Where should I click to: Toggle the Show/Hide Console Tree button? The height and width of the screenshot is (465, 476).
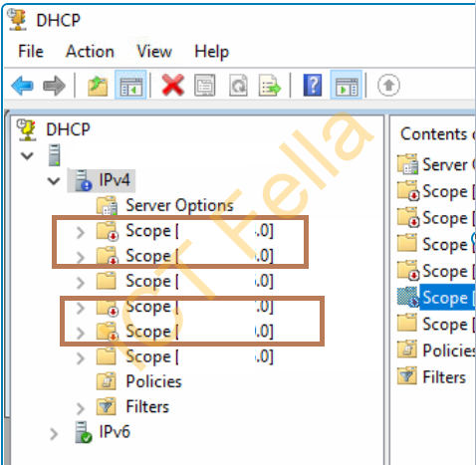click(130, 86)
